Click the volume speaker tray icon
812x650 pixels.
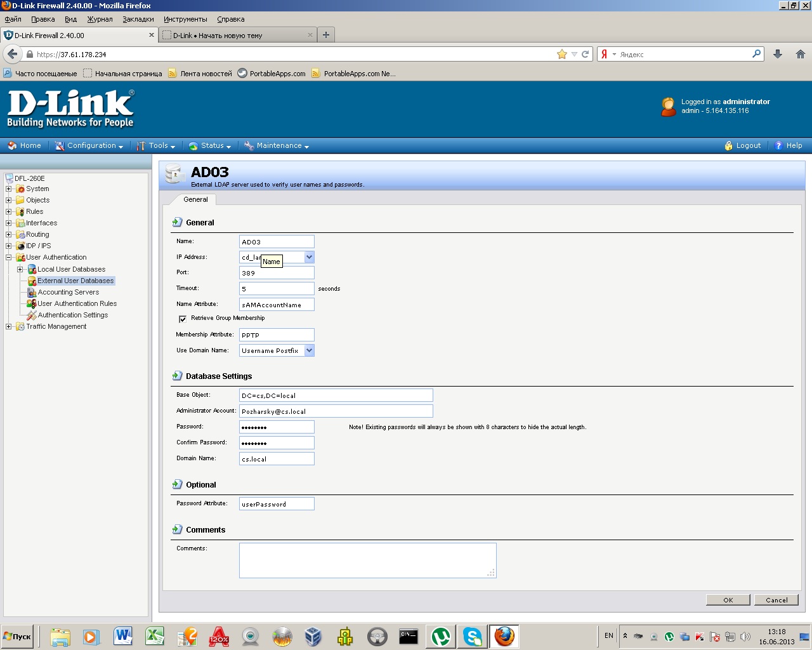tap(745, 637)
